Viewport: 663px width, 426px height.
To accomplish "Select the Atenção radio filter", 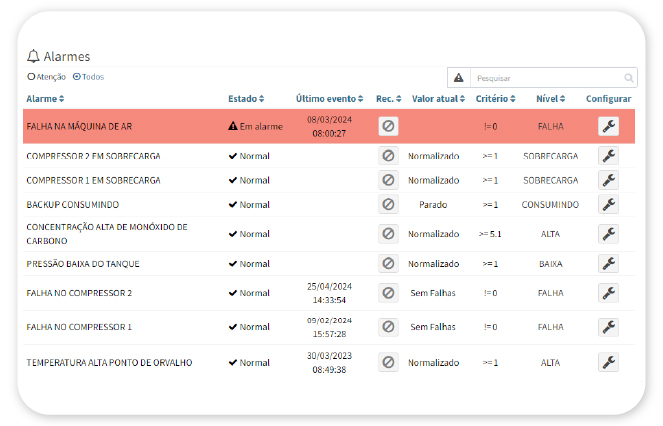I will pyautogui.click(x=31, y=77).
